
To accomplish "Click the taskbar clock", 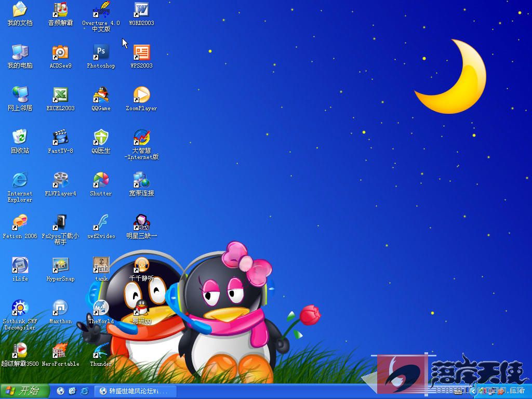I will coord(517,392).
